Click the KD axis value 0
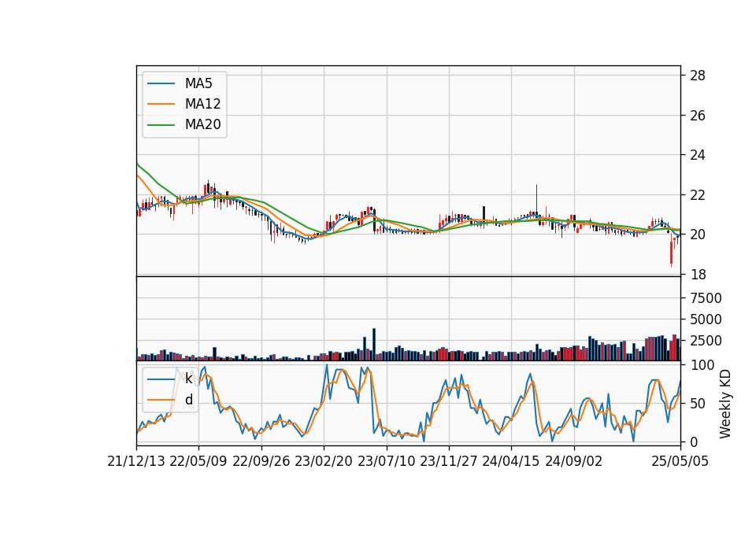756x543 pixels. coord(694,441)
